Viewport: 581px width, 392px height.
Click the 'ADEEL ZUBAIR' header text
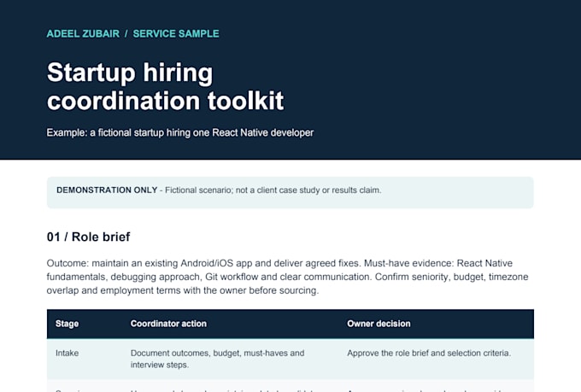pos(83,33)
